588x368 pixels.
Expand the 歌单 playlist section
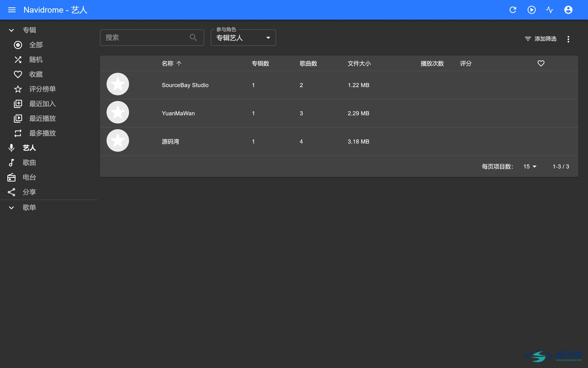(x=11, y=208)
